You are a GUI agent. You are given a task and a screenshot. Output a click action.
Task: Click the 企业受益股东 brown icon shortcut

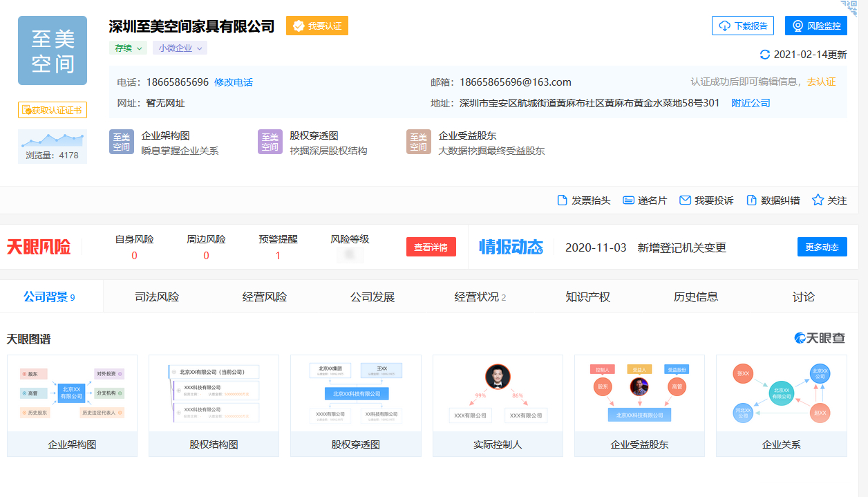pyautogui.click(x=419, y=142)
